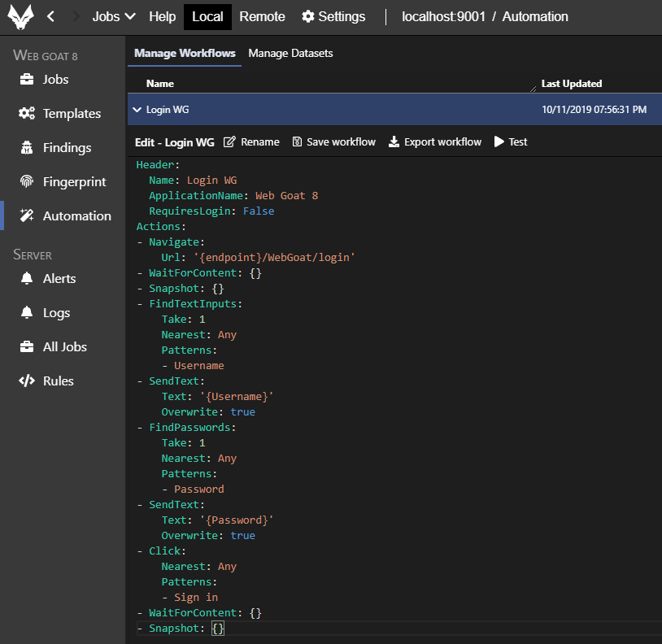This screenshot has height=644, width=662.
Task: Rename the Login WG workflow
Action: [x=251, y=142]
